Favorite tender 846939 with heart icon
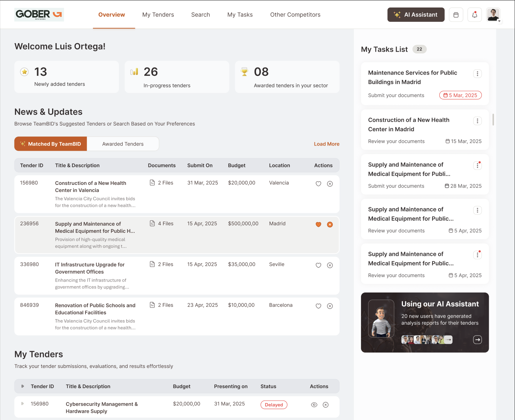This screenshot has height=420, width=515. tap(318, 306)
